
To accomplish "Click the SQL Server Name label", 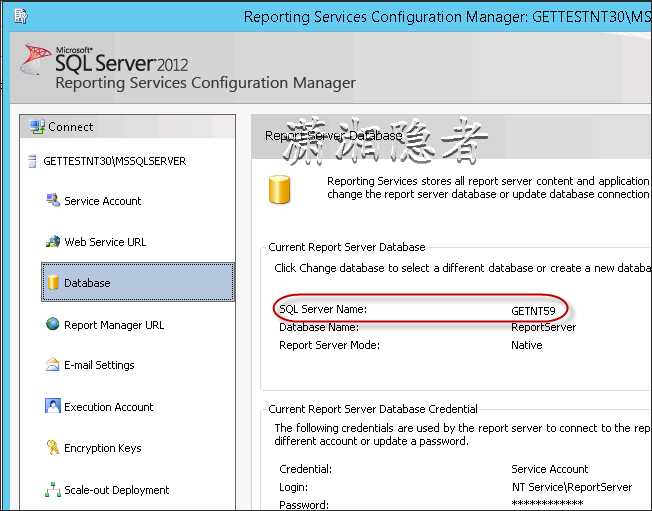I will coord(323,309).
